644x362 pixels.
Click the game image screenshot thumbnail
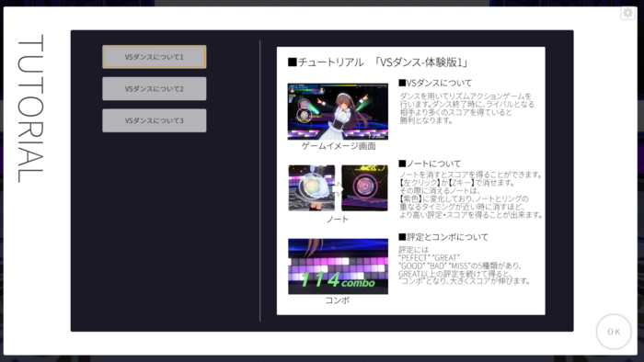[x=338, y=111]
